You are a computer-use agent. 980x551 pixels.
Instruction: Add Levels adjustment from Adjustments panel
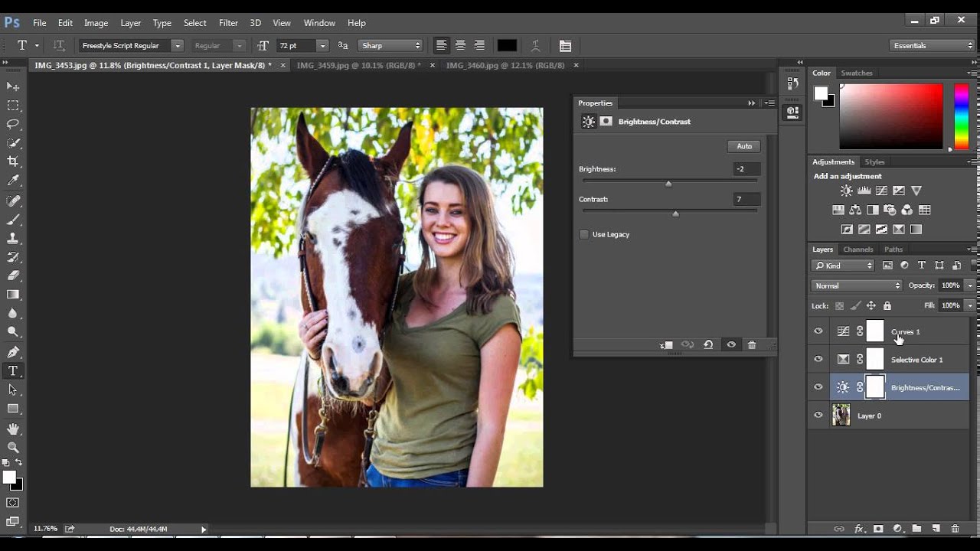click(x=864, y=191)
